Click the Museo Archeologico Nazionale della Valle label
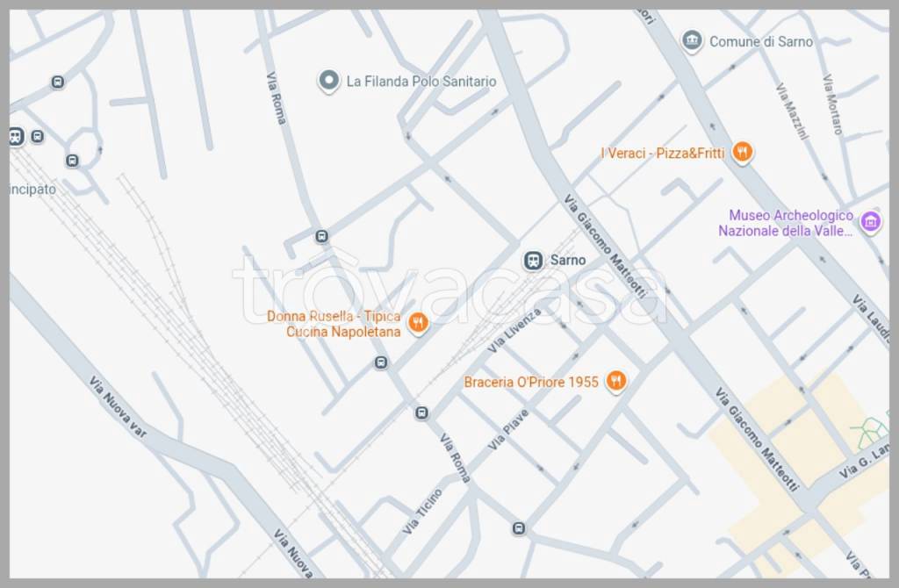Image resolution: width=899 pixels, height=588 pixels. click(786, 223)
